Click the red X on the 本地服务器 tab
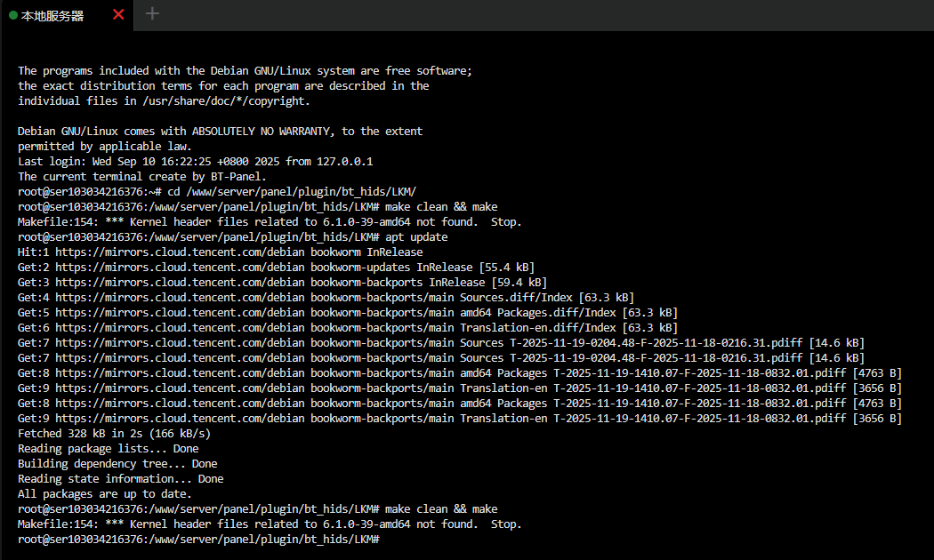Viewport: 934px width, 560px height. tap(118, 15)
